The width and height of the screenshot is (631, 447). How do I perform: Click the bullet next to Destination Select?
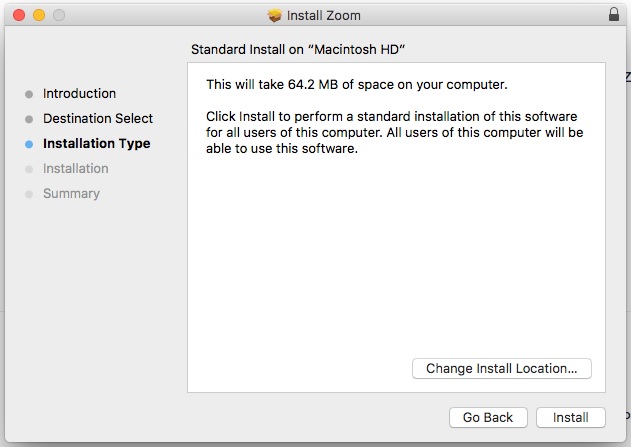(x=29, y=119)
